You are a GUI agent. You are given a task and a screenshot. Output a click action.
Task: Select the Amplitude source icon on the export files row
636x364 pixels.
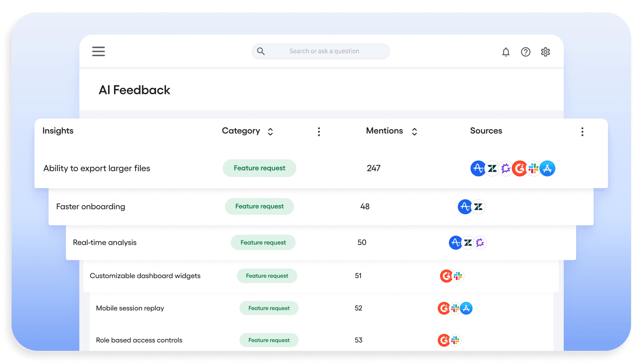tap(478, 168)
